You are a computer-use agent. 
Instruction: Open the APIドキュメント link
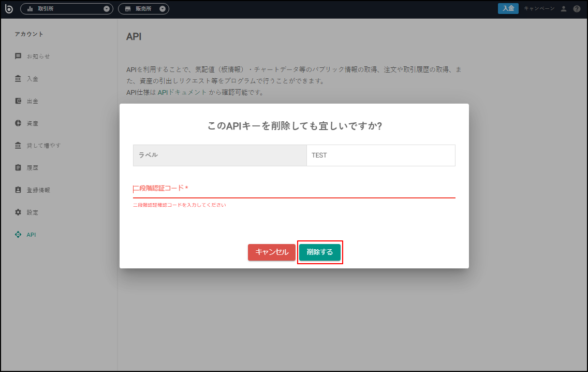pyautogui.click(x=182, y=92)
